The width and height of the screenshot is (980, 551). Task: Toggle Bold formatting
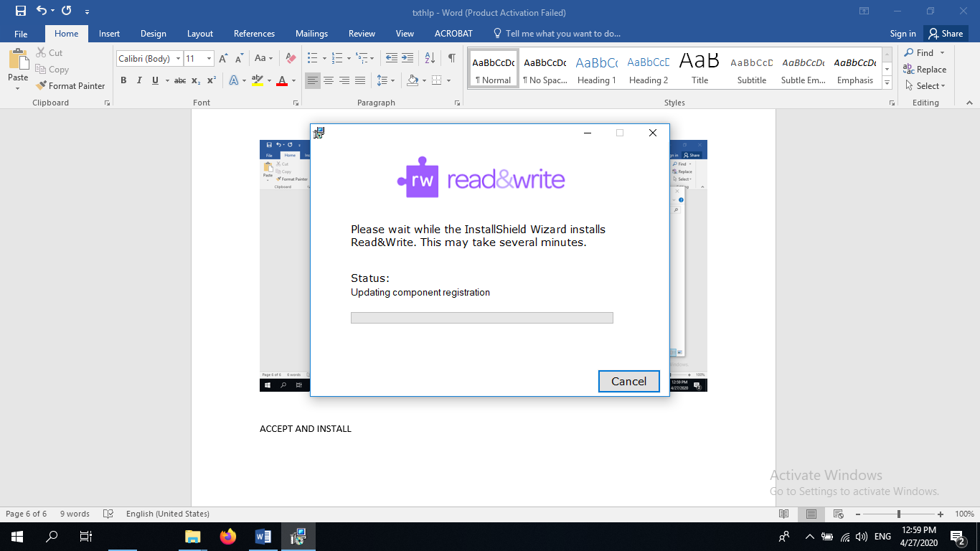[123, 80]
